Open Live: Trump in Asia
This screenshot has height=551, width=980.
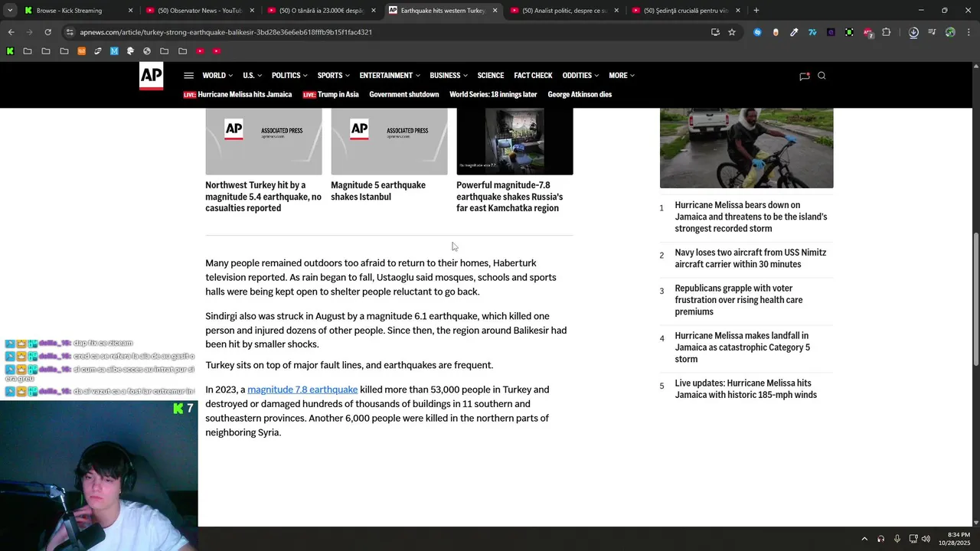click(331, 95)
